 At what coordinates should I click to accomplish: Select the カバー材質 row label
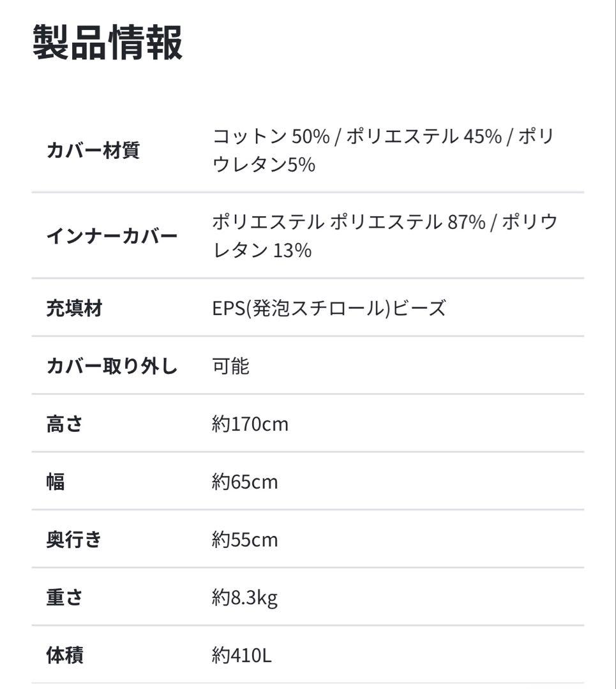click(93, 151)
